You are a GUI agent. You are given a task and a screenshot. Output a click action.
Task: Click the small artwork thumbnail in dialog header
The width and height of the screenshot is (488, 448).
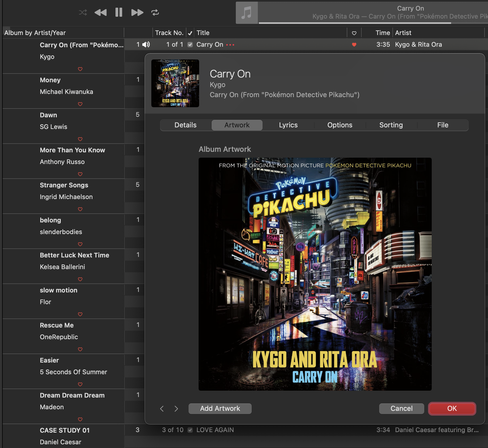point(175,83)
